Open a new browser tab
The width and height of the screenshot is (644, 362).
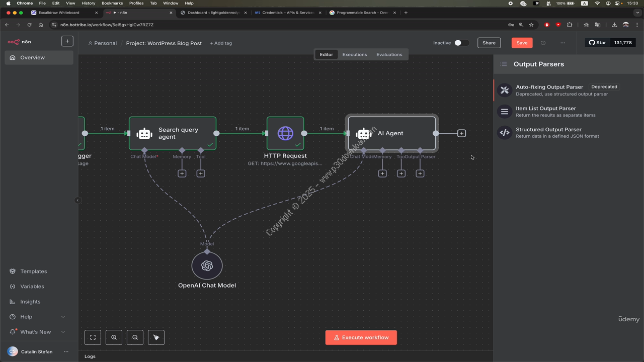click(406, 13)
